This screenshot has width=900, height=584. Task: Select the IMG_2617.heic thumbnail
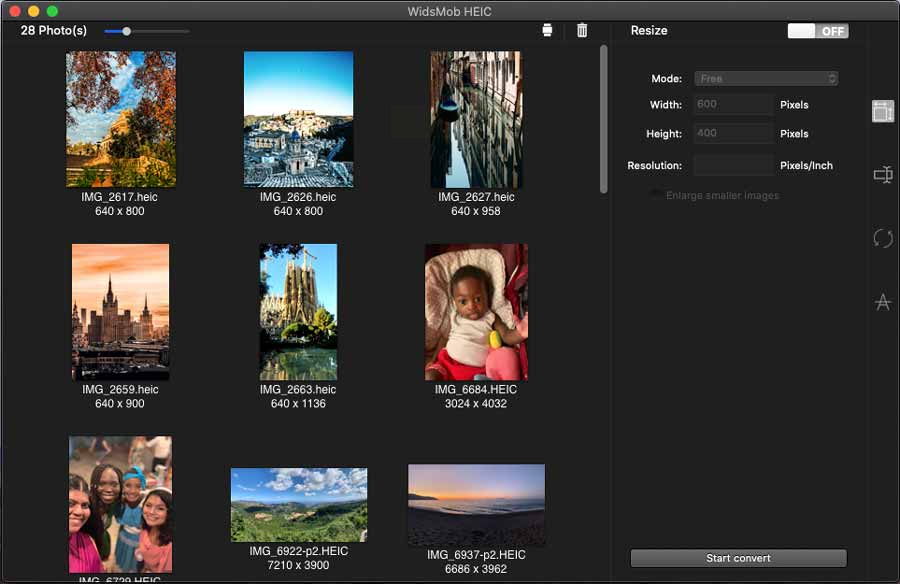(x=121, y=119)
